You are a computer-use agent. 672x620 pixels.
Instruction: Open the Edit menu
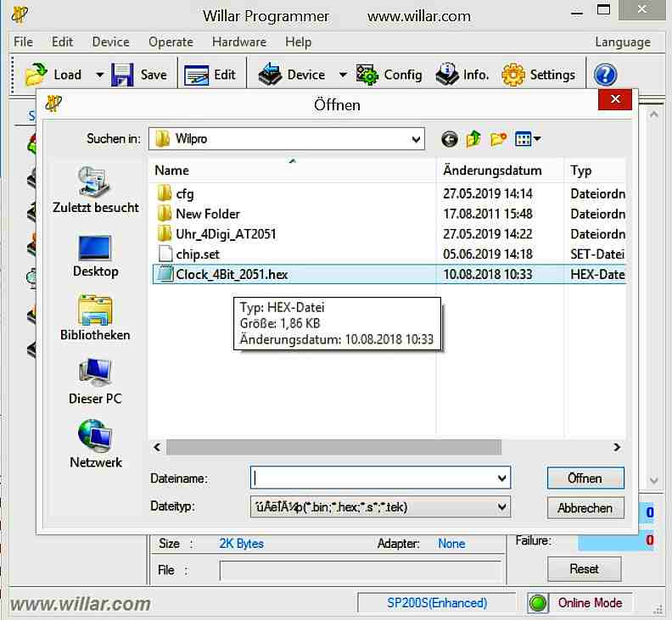[x=63, y=42]
